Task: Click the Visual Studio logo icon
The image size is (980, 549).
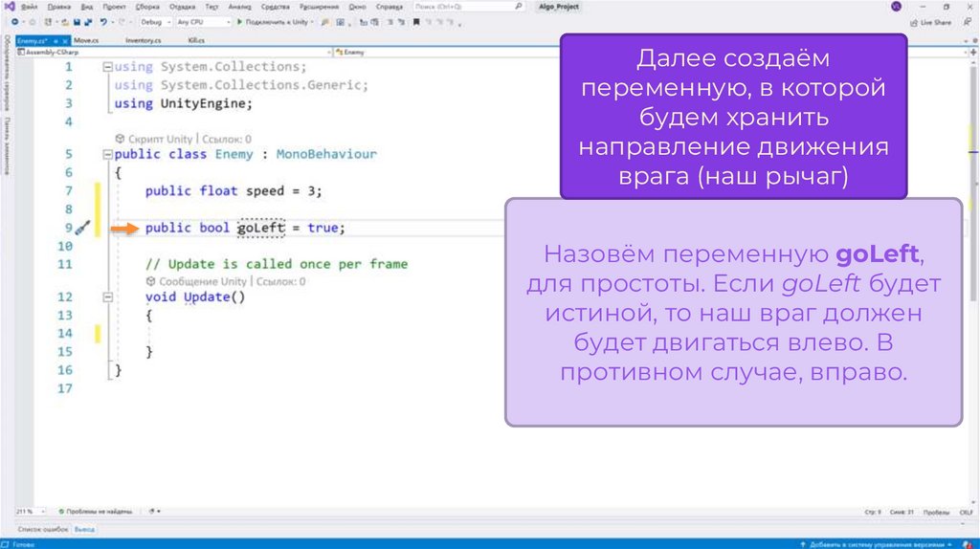Action: click(10, 7)
